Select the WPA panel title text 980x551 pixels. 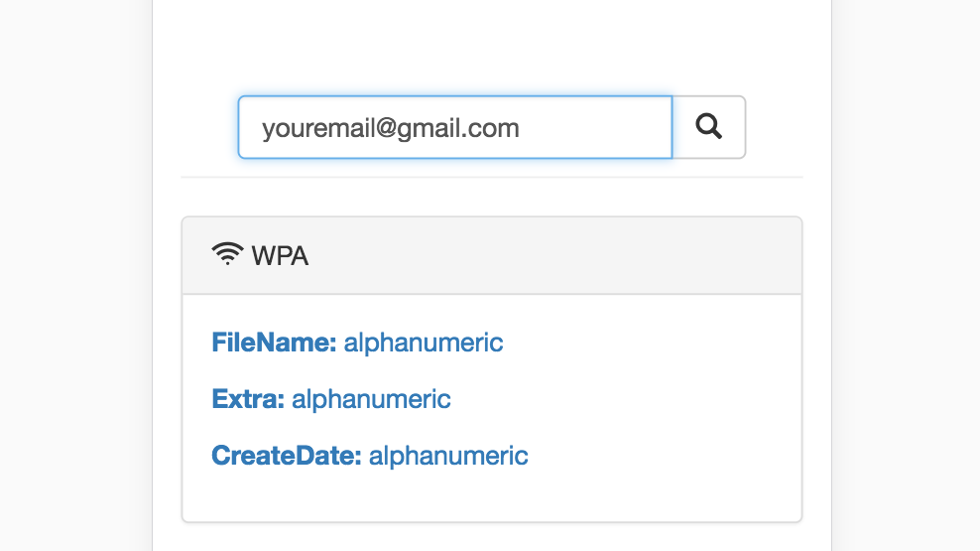click(280, 256)
